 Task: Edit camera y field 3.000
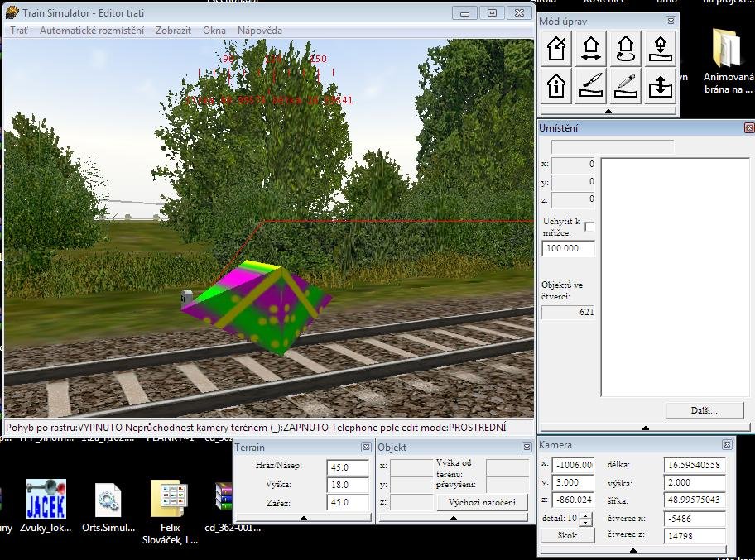[x=573, y=482]
